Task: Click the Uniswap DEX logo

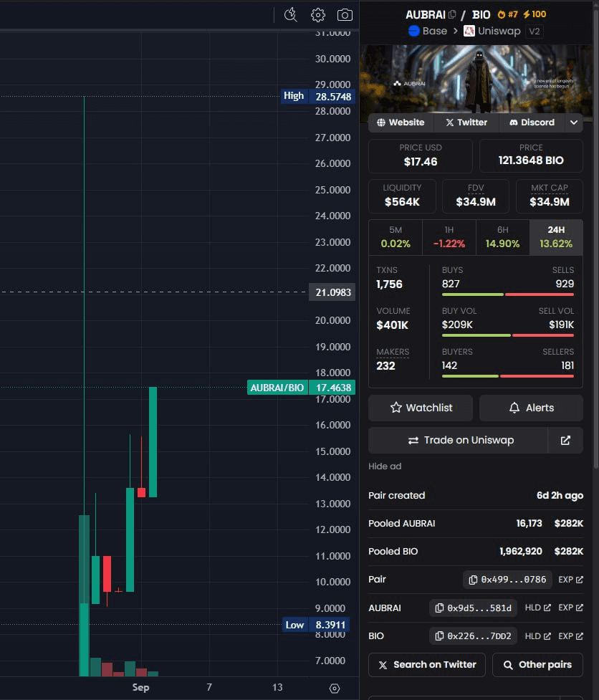Action: click(x=469, y=31)
